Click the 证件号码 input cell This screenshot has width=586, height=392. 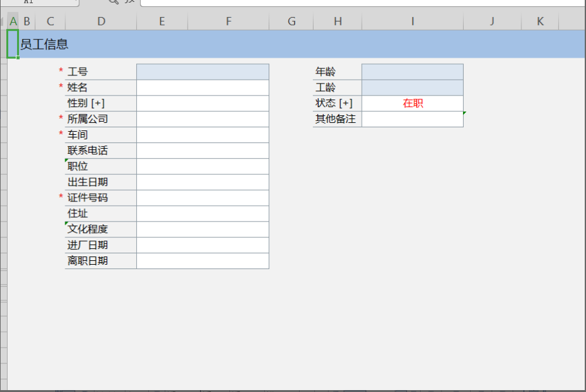(x=203, y=198)
